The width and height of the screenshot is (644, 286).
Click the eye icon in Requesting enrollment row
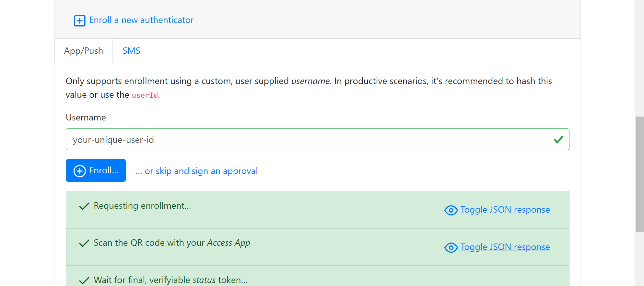tap(451, 210)
